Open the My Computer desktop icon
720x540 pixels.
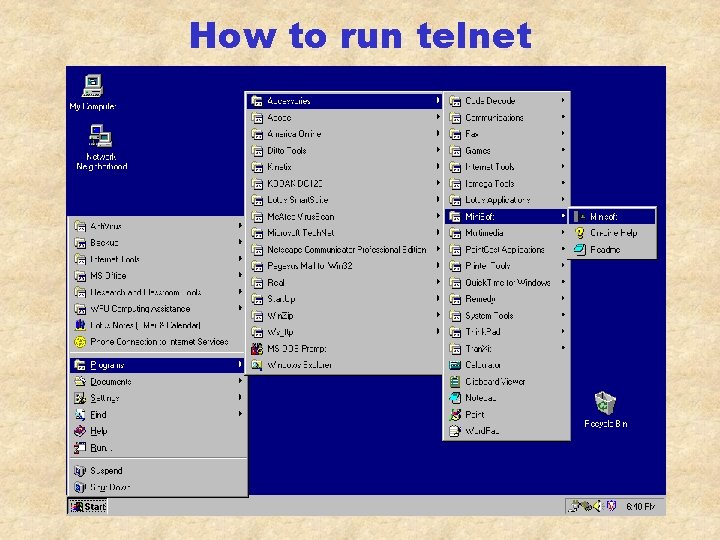[x=92, y=92]
